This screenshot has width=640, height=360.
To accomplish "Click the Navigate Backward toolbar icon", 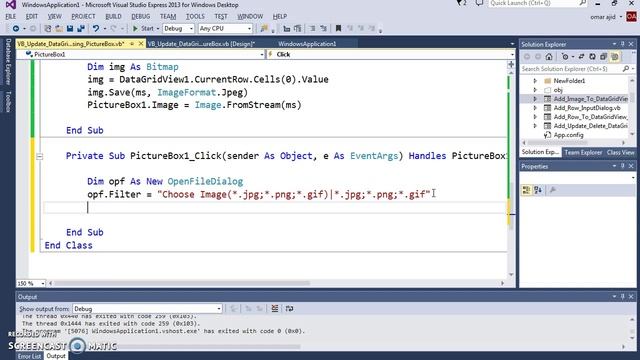I will (x=16, y=29).
